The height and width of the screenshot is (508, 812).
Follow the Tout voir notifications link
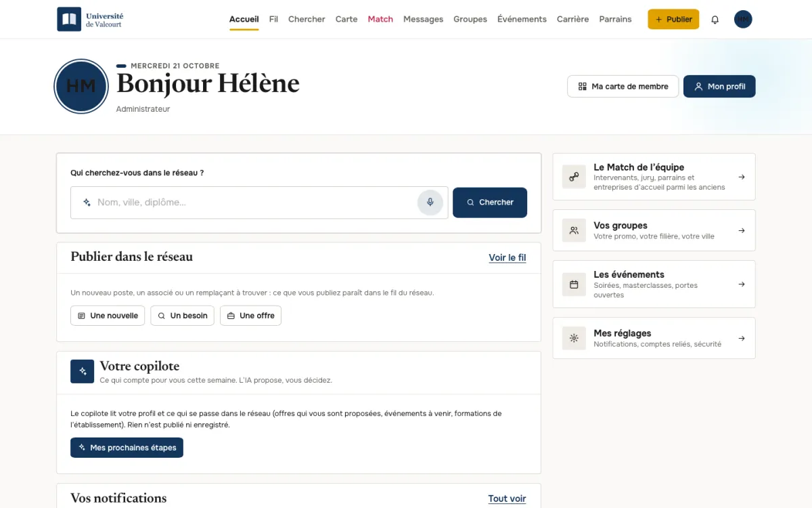(507, 499)
